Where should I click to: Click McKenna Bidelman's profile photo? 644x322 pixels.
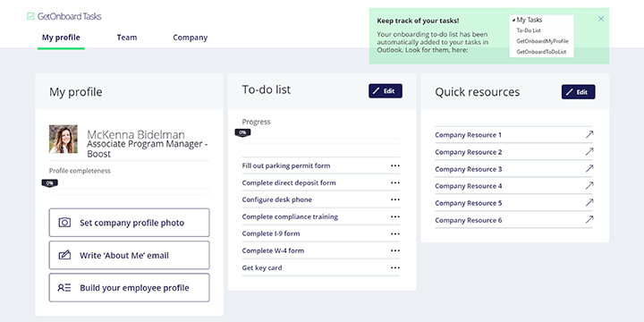click(64, 140)
